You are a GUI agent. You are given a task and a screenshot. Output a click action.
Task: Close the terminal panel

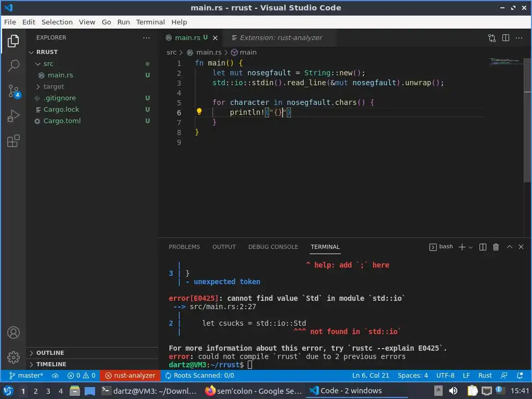[521, 247]
